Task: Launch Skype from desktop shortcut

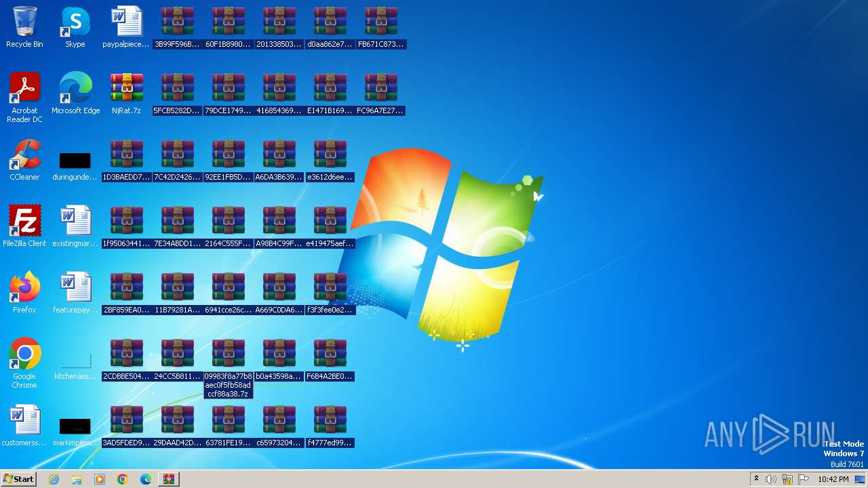Action: pos(75,28)
